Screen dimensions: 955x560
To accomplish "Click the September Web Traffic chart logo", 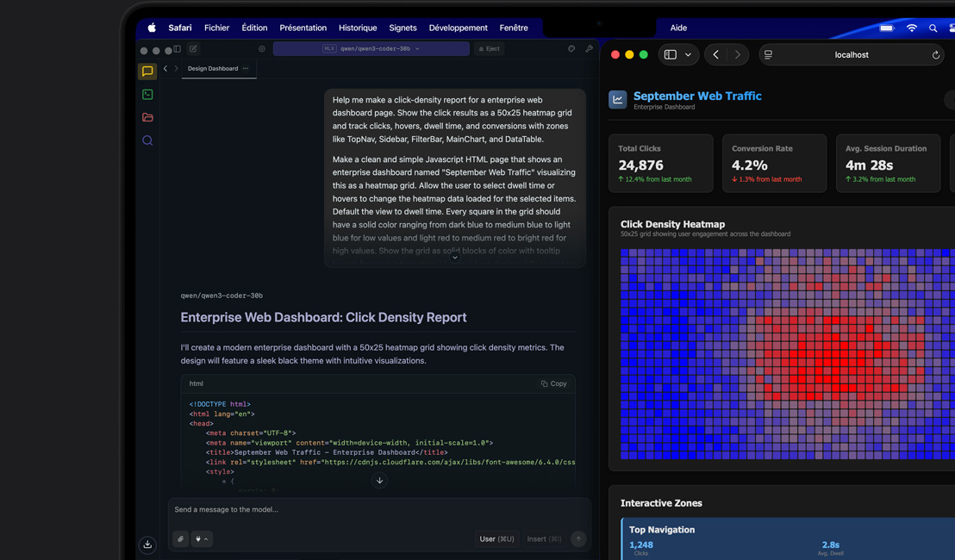I will pos(618,99).
